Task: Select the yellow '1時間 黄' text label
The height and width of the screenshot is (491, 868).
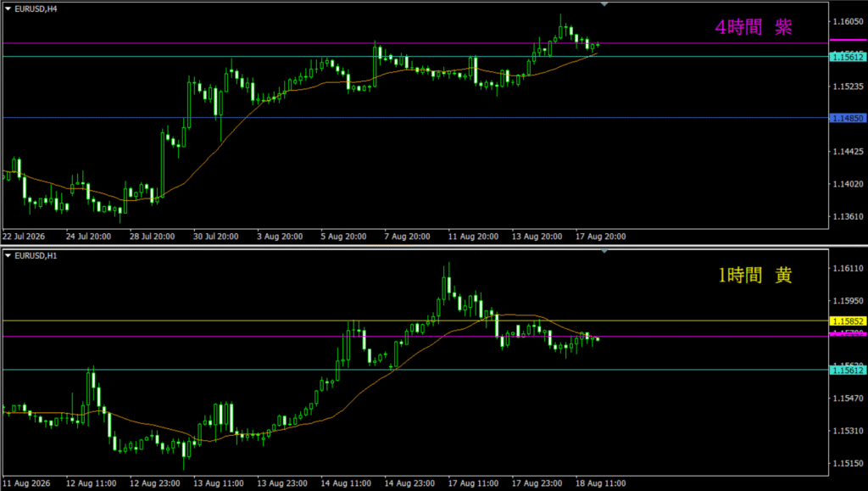Action: 754,275
